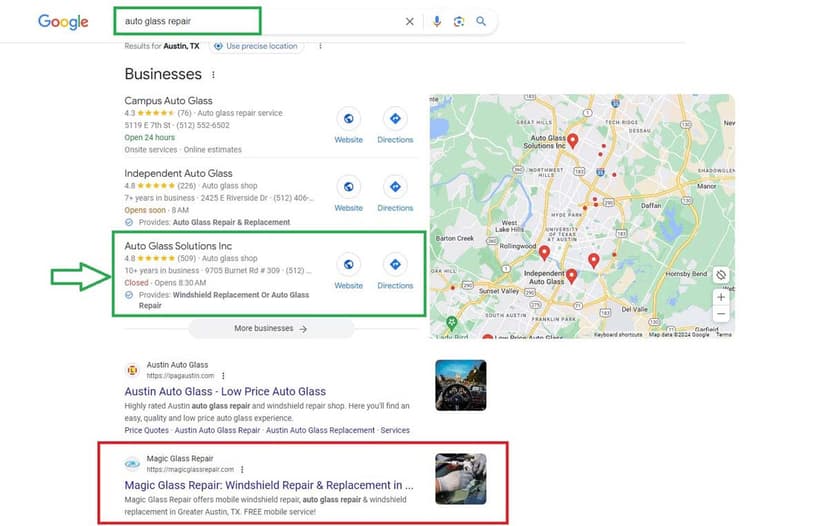Open options next to ipagaustin.com URL
Viewport: 828px width, 526px height.
coord(222,375)
